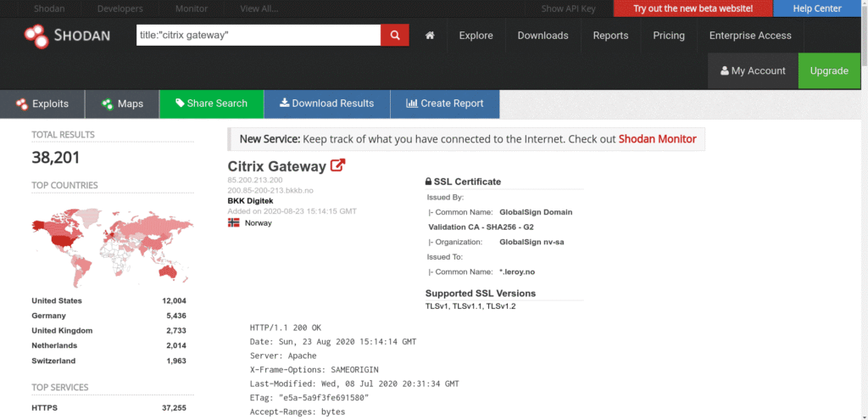The width and height of the screenshot is (868, 420).
Task: Open Enterprise Access page
Action: [x=751, y=36]
